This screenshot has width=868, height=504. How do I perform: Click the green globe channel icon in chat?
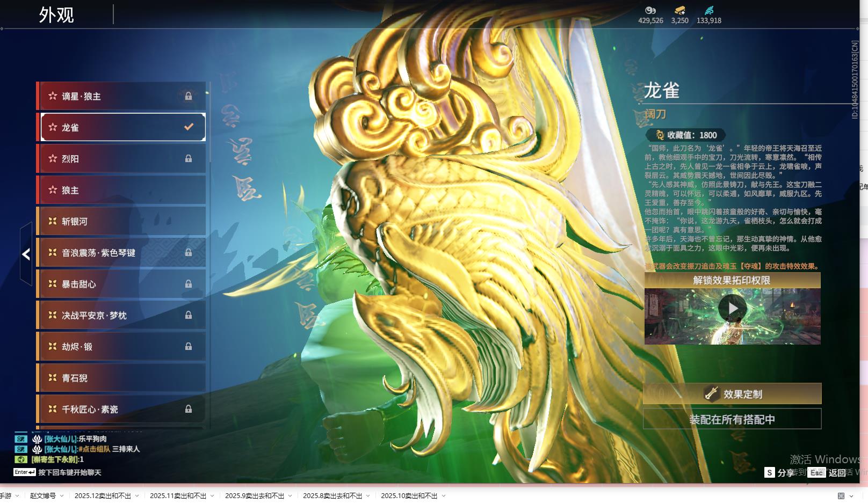tap(21, 459)
